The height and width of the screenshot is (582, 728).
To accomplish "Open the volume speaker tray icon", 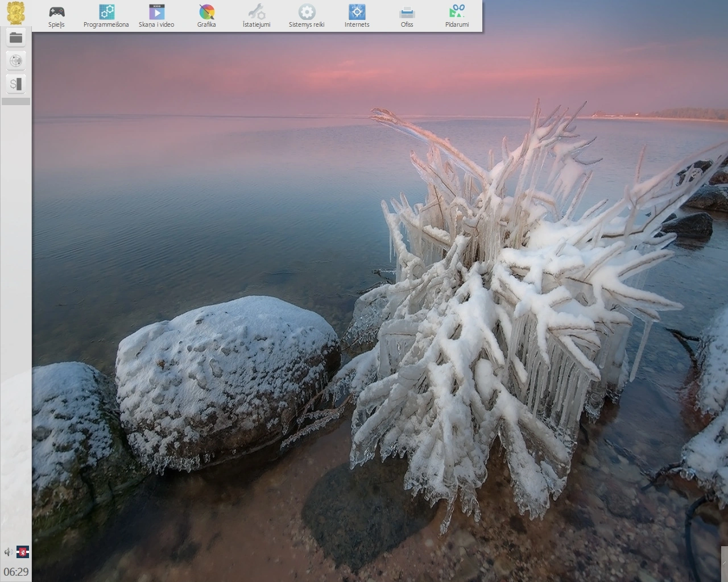I will (x=8, y=552).
